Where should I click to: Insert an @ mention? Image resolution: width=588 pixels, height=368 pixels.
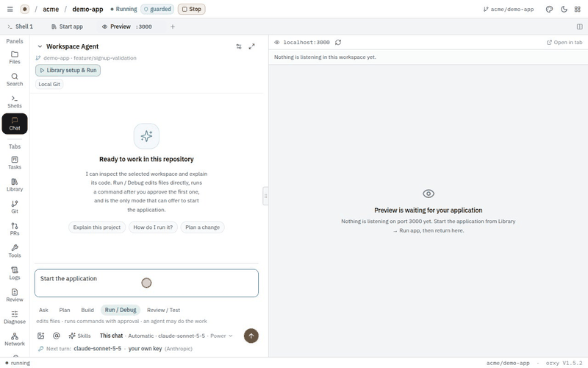57,336
